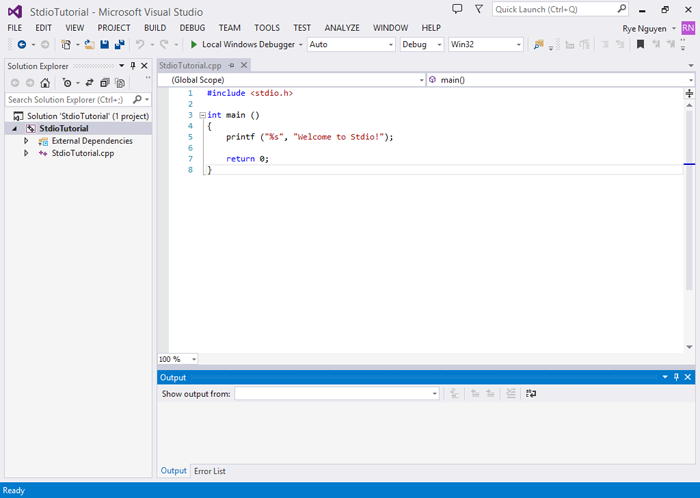Screen dimensions: 700x498
Task: Click the editor split window handle
Action: [x=689, y=93]
